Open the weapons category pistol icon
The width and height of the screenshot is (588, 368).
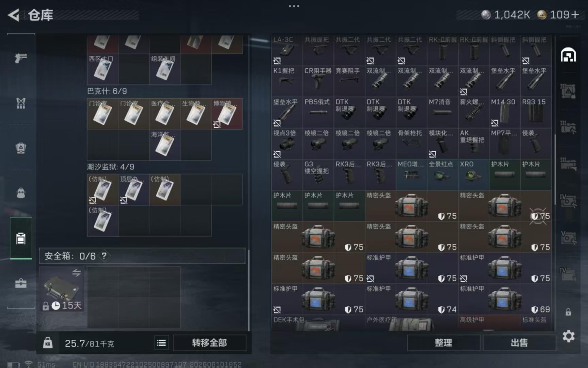[21, 58]
